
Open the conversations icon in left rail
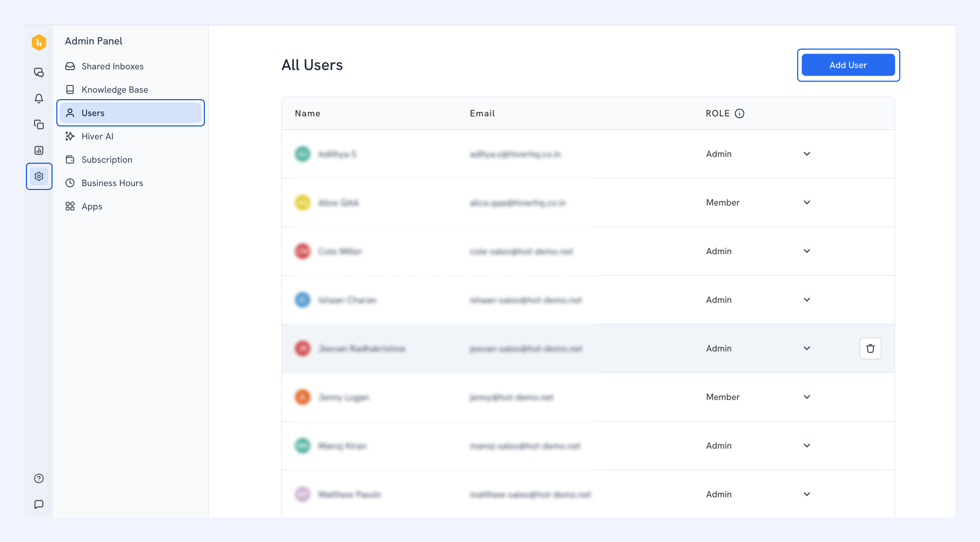point(39,72)
